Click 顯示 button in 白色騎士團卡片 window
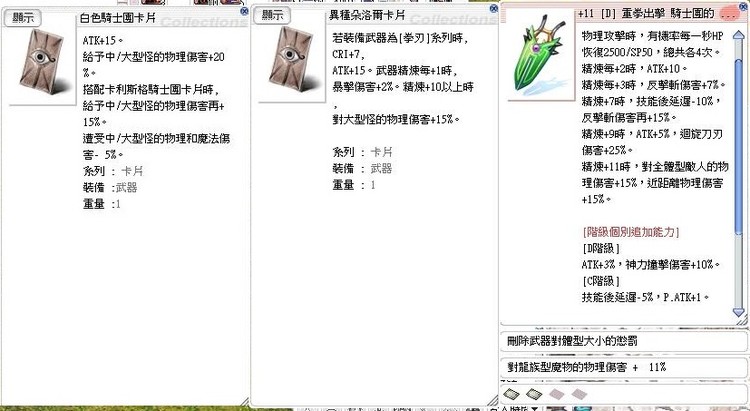The image size is (750, 411). 22,18
